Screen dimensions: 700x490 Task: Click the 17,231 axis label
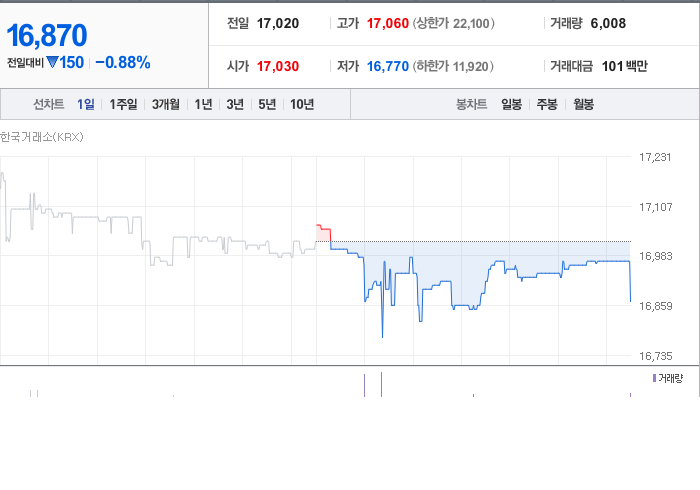pyautogui.click(x=655, y=157)
